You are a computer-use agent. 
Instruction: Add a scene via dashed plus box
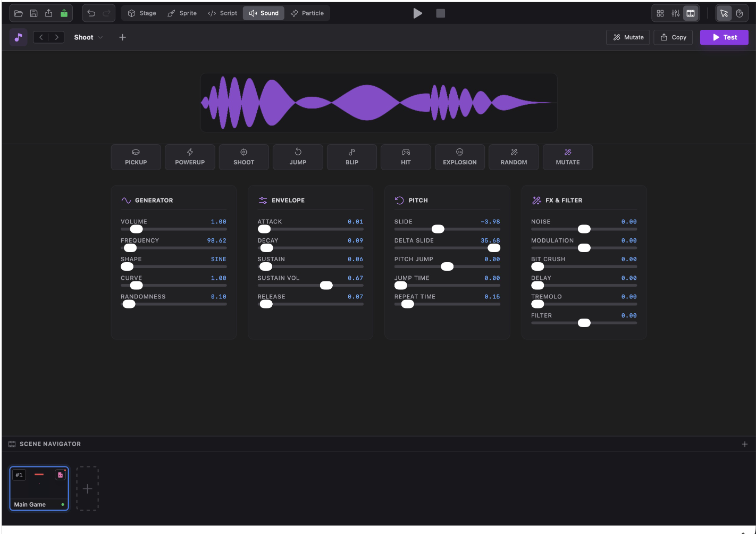(88, 489)
